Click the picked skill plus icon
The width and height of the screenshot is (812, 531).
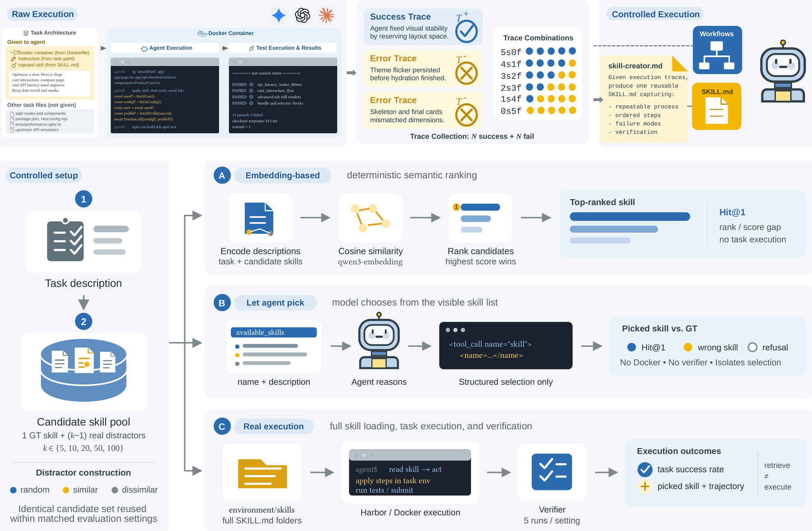click(x=645, y=486)
